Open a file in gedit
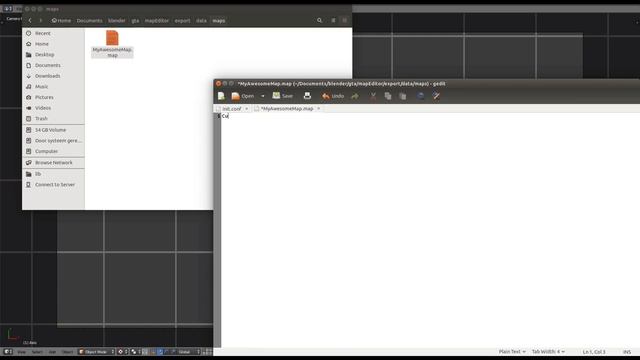This screenshot has height=360, width=640. (x=243, y=96)
